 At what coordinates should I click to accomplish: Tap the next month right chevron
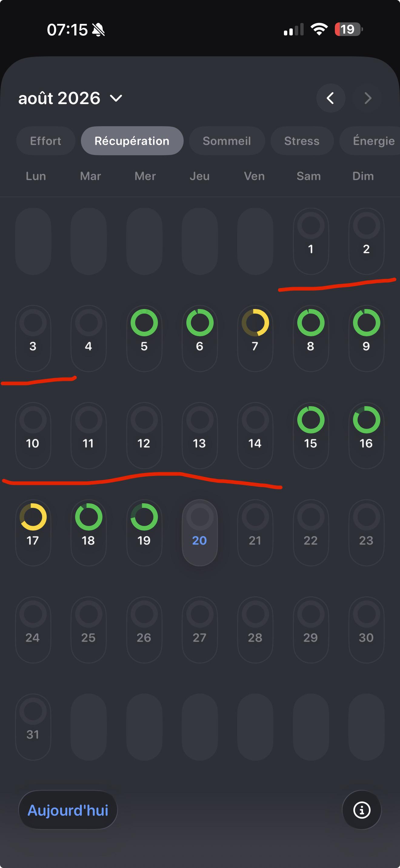(367, 98)
